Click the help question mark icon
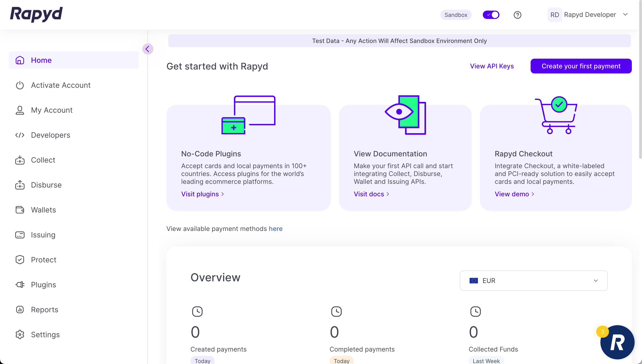 (517, 15)
